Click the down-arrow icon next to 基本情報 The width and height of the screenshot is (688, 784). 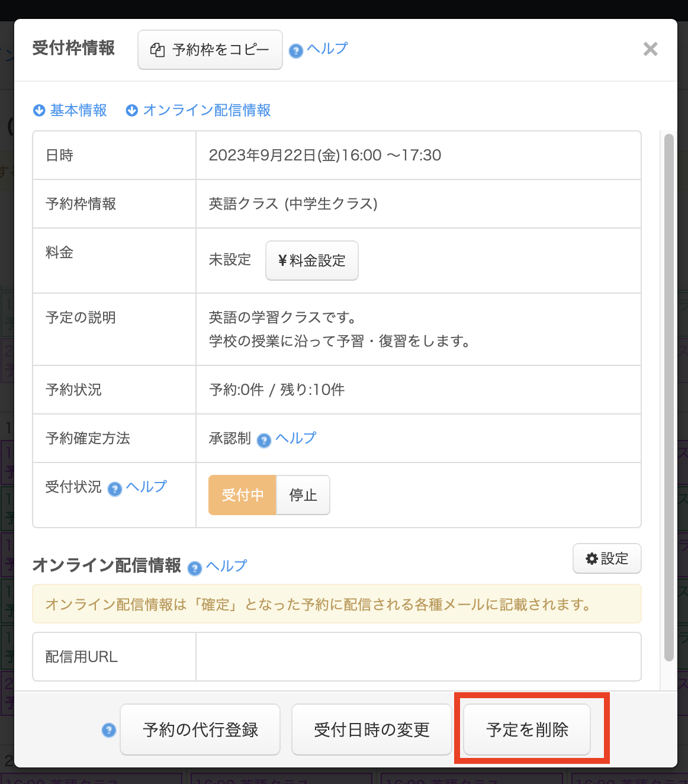(x=39, y=111)
